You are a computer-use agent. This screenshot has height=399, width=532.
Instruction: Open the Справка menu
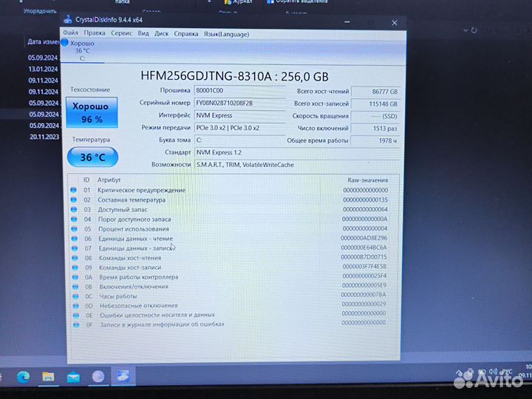point(186,34)
